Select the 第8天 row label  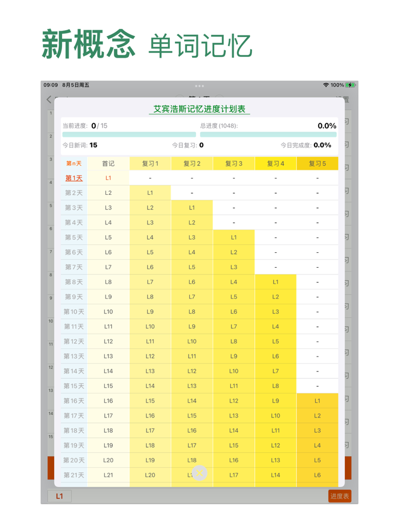click(74, 282)
